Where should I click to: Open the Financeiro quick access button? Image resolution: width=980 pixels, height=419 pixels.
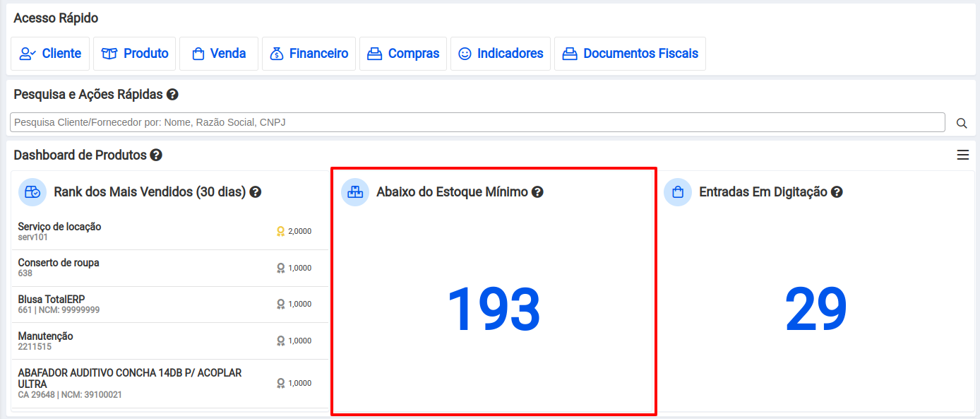tap(309, 54)
